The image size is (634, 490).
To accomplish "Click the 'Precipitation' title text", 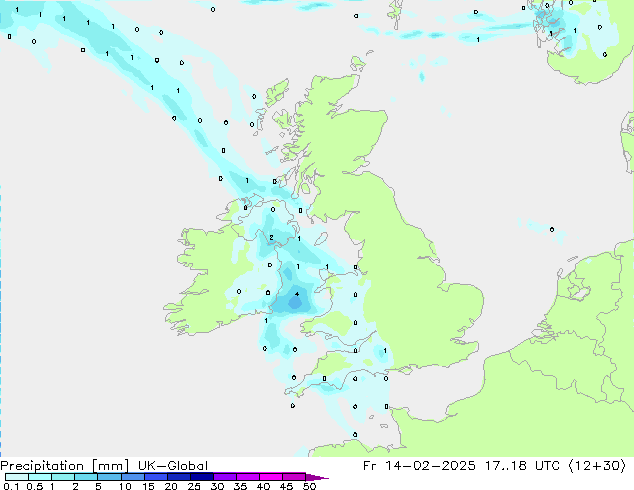I will (x=42, y=466).
